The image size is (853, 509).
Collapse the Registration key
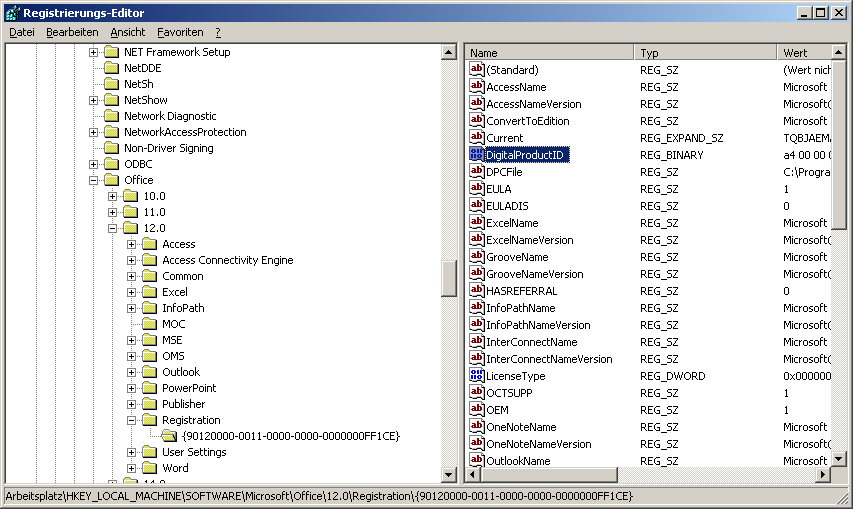click(x=132, y=420)
